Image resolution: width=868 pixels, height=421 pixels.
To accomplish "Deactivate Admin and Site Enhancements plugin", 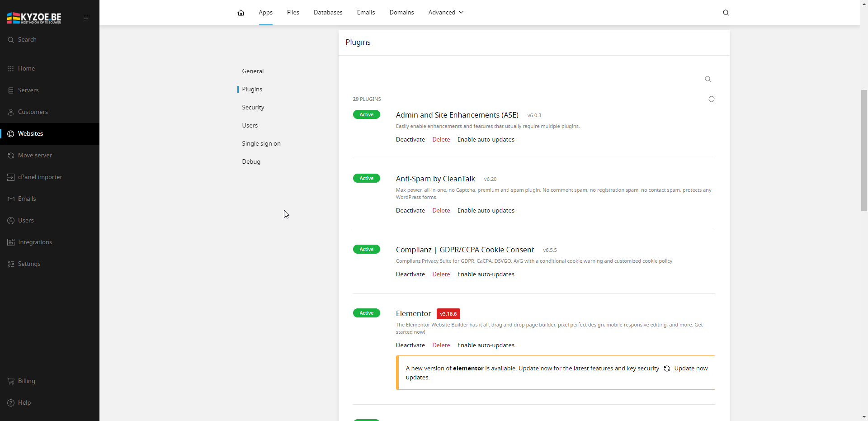I will [x=410, y=139].
